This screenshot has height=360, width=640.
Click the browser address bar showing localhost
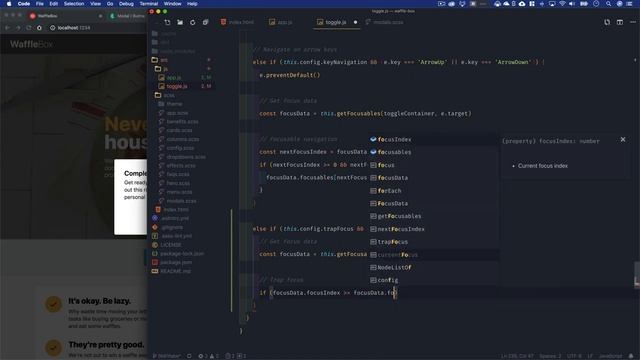74,28
